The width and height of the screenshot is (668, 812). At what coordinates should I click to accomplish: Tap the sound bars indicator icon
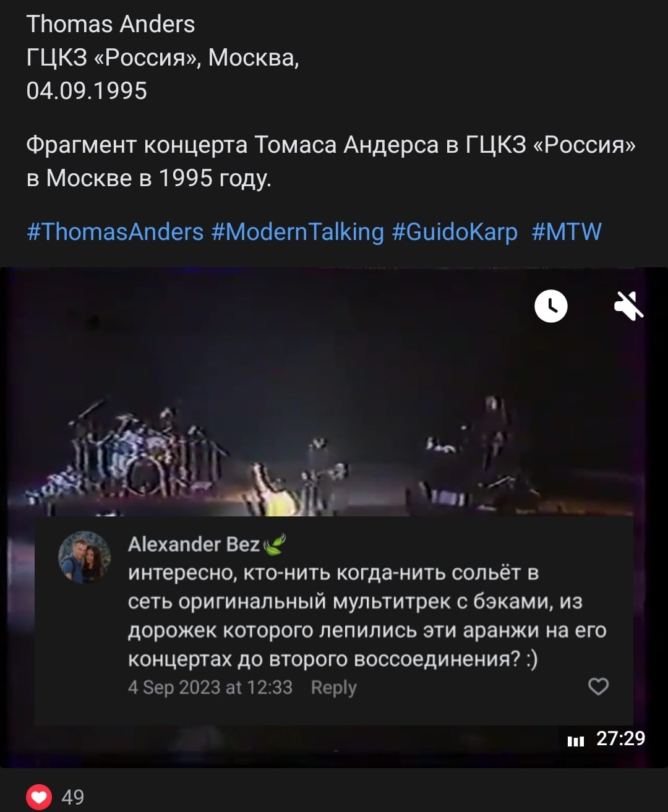tap(576, 741)
